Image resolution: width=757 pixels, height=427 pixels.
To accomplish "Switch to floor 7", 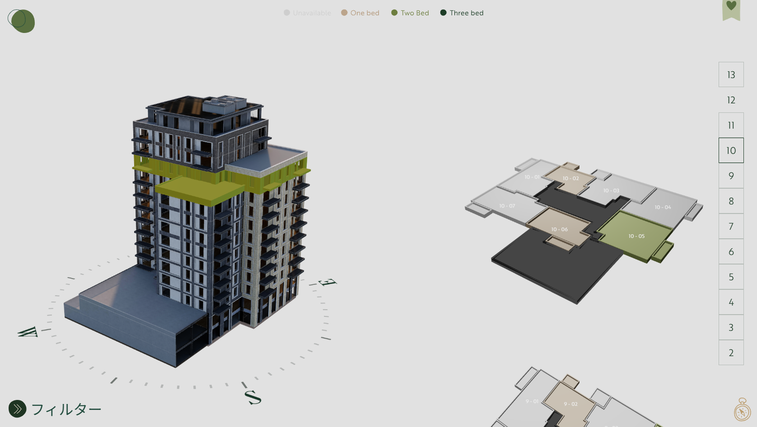I will tap(731, 227).
